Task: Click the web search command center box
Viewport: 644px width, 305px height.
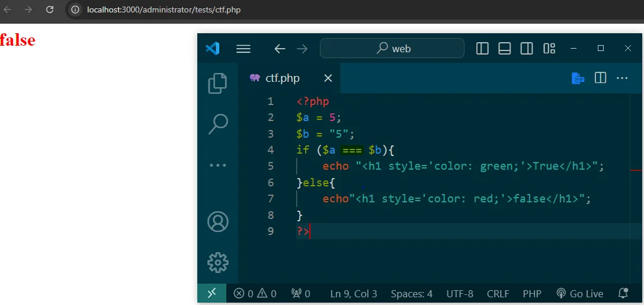Action: coord(392,49)
